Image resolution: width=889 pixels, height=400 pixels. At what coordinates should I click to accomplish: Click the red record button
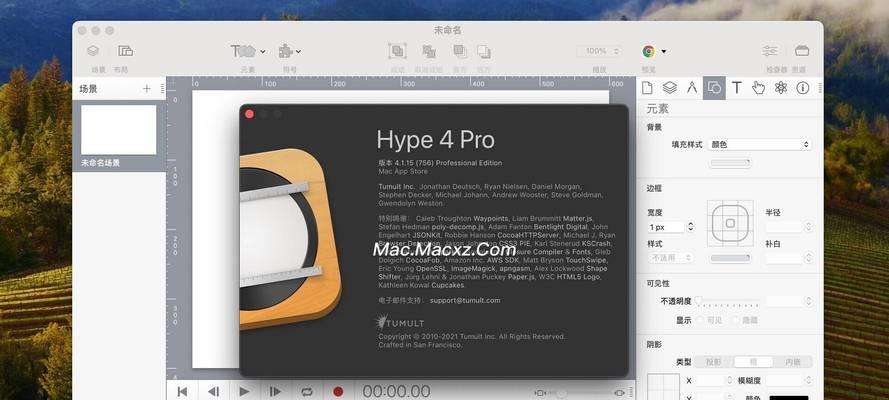(338, 392)
